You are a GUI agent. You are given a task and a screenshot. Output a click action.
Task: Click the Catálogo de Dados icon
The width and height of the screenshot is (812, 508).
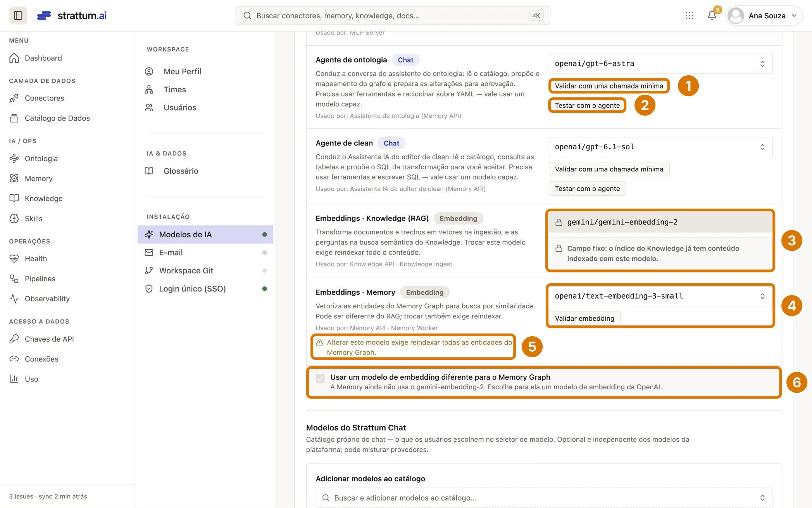click(14, 118)
